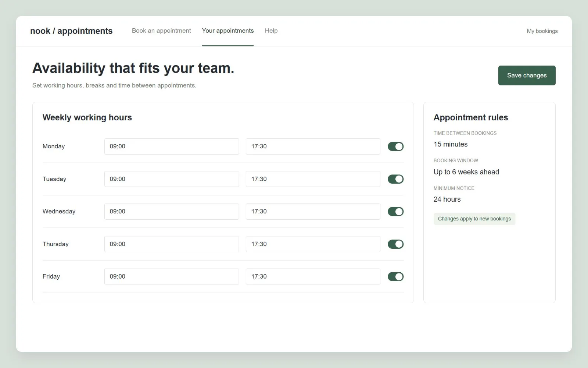Switch off Thursday availability toggle
Screen dimensions: 588x368
click(395, 244)
